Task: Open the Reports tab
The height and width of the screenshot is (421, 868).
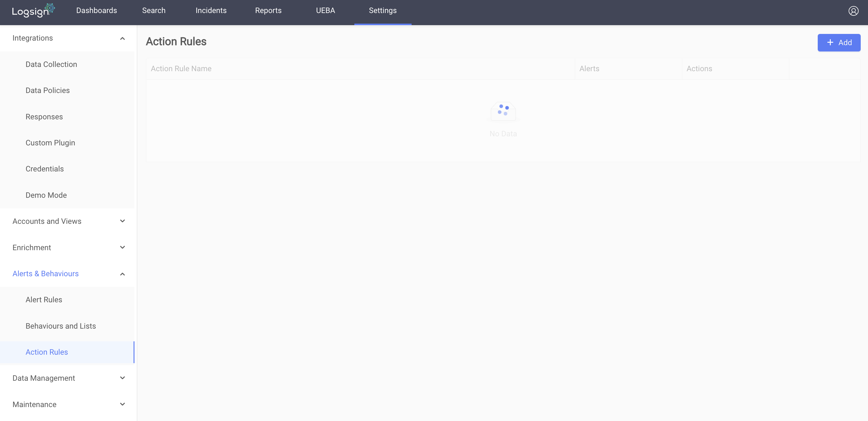Action: click(268, 10)
